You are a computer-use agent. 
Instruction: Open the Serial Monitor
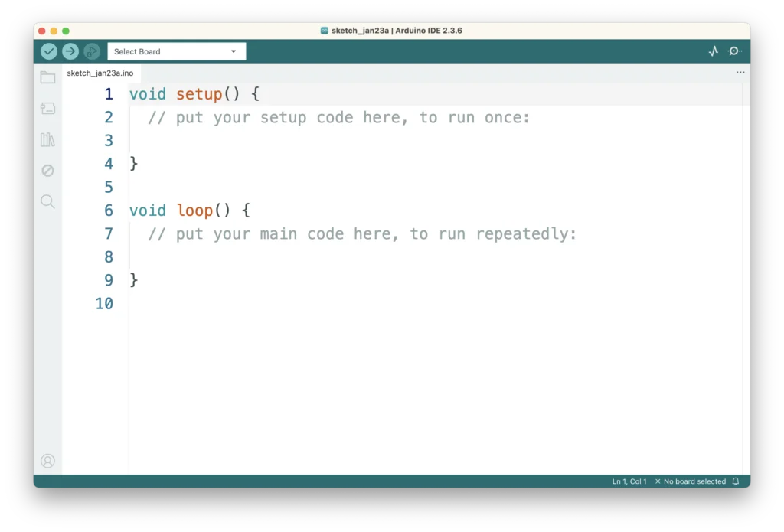click(735, 51)
